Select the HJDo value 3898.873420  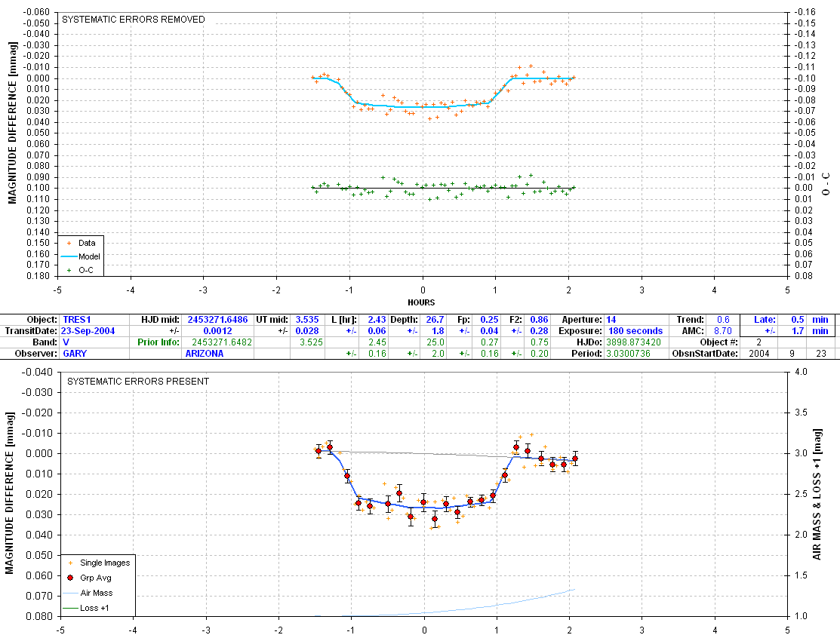[634, 342]
